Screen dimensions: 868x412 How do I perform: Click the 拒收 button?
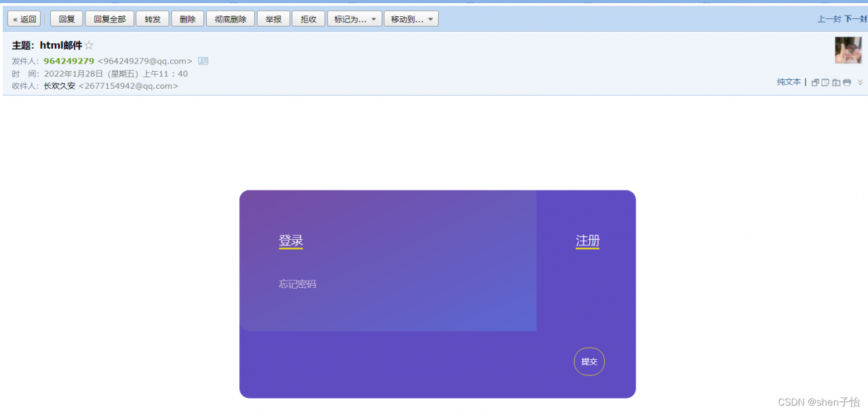coord(309,19)
